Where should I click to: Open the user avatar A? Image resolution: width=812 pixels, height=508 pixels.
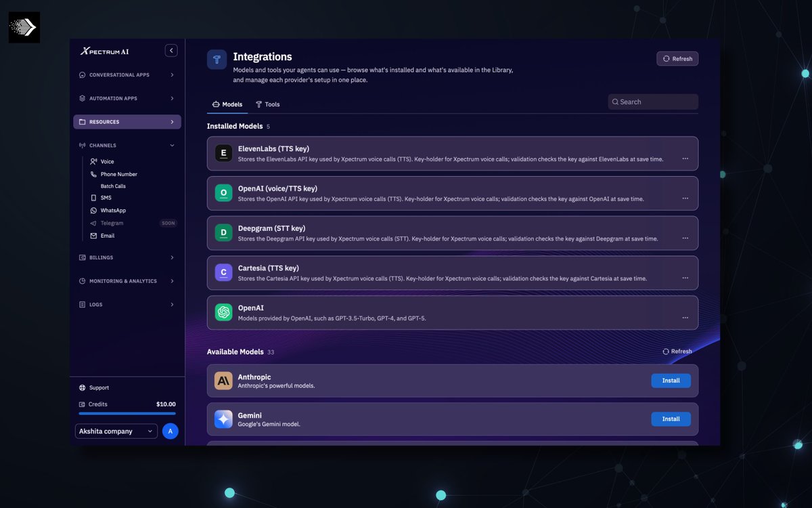(x=171, y=431)
